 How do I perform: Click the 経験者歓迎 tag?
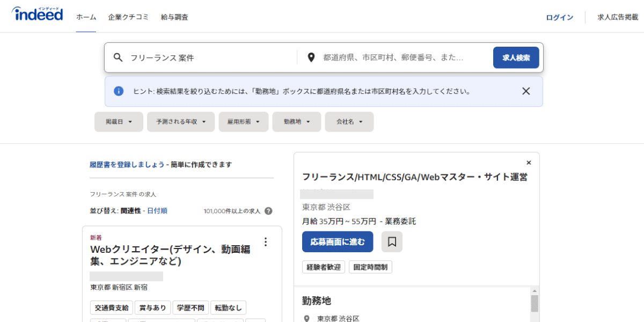point(324,267)
